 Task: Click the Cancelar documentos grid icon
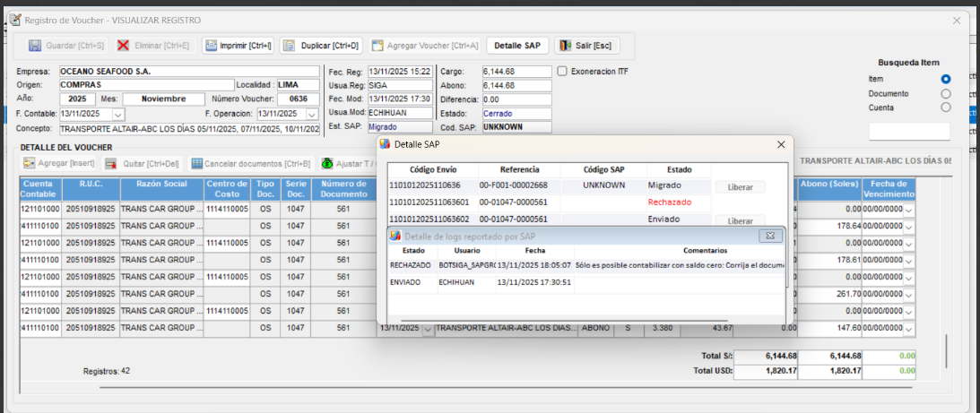point(196,164)
